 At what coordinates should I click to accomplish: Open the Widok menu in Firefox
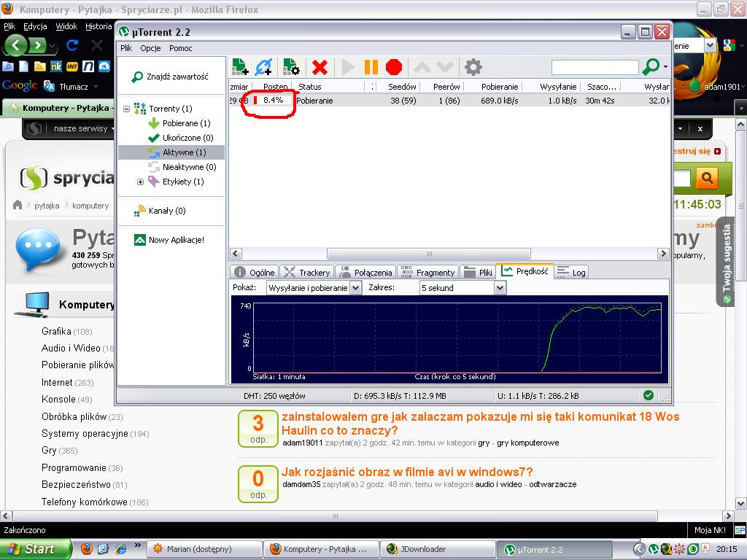(x=66, y=26)
